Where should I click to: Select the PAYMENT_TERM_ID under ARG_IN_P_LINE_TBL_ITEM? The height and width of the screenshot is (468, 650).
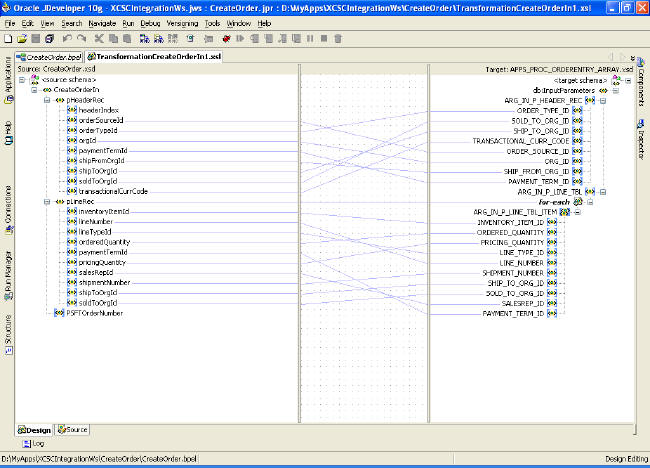point(513,313)
